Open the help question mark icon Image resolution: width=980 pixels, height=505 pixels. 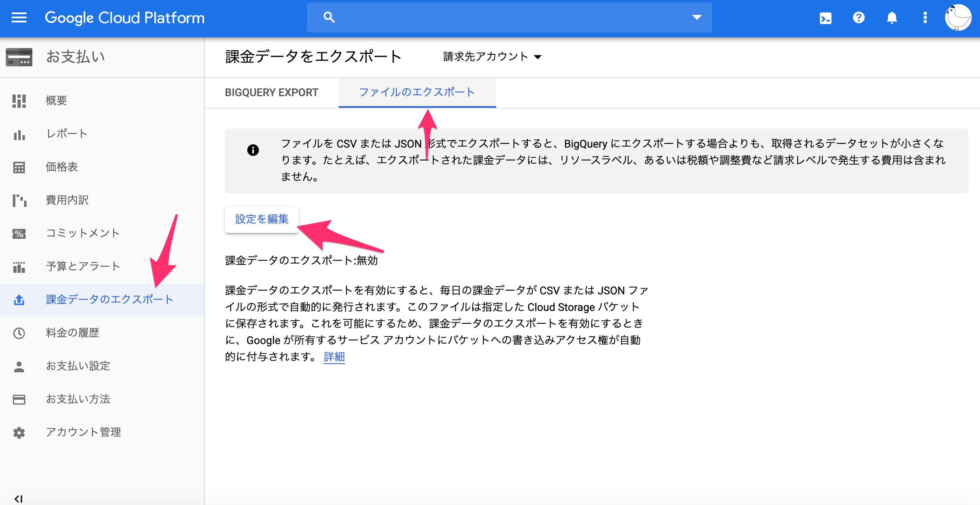[x=858, y=18]
